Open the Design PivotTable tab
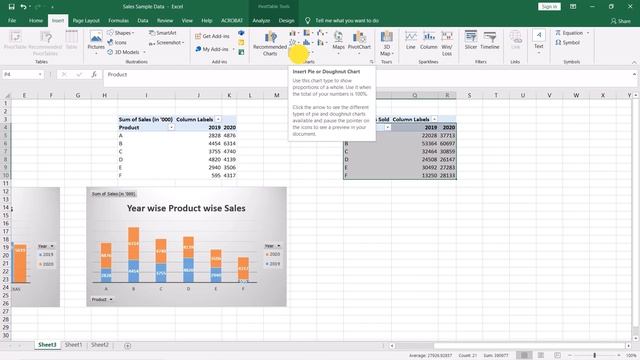Viewport: 640px width, 360px height. click(x=287, y=20)
